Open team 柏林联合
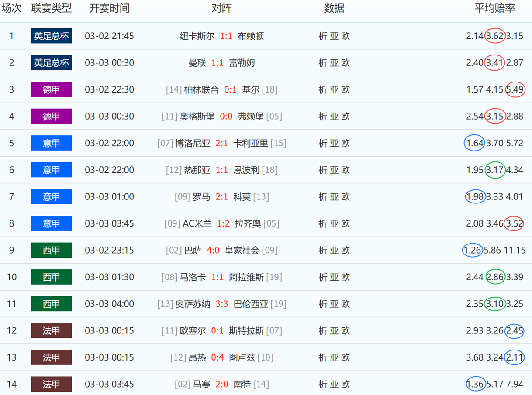The image size is (532, 395). click(x=201, y=89)
